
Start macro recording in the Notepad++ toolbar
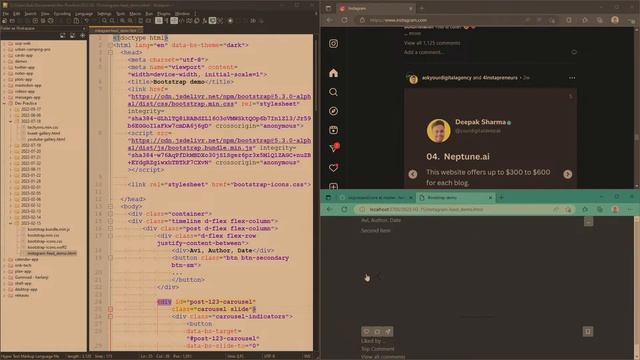pyautogui.click(x=230, y=21)
